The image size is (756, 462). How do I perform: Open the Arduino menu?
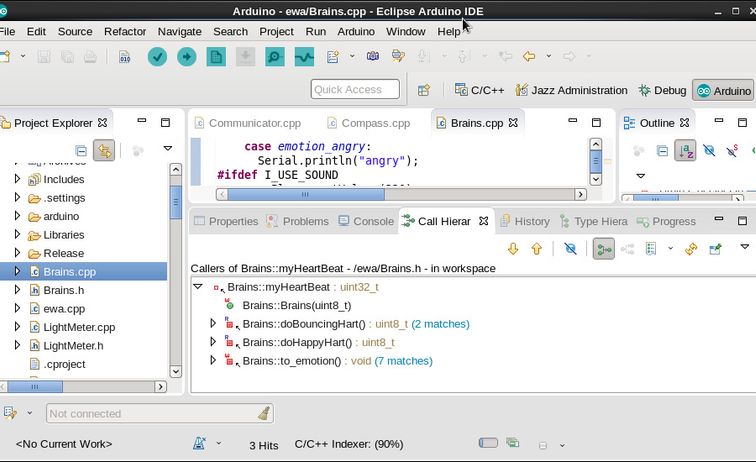pos(356,31)
